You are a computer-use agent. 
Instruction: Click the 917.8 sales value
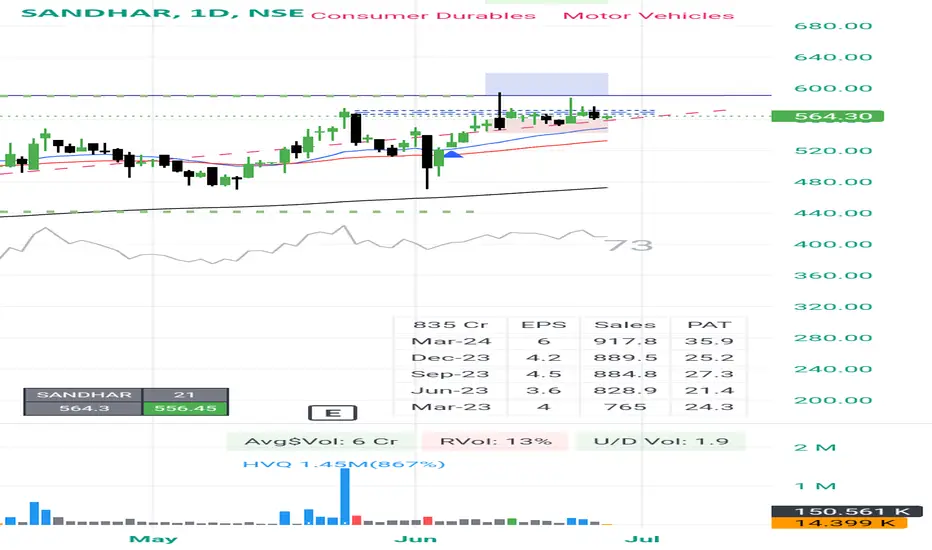point(625,341)
